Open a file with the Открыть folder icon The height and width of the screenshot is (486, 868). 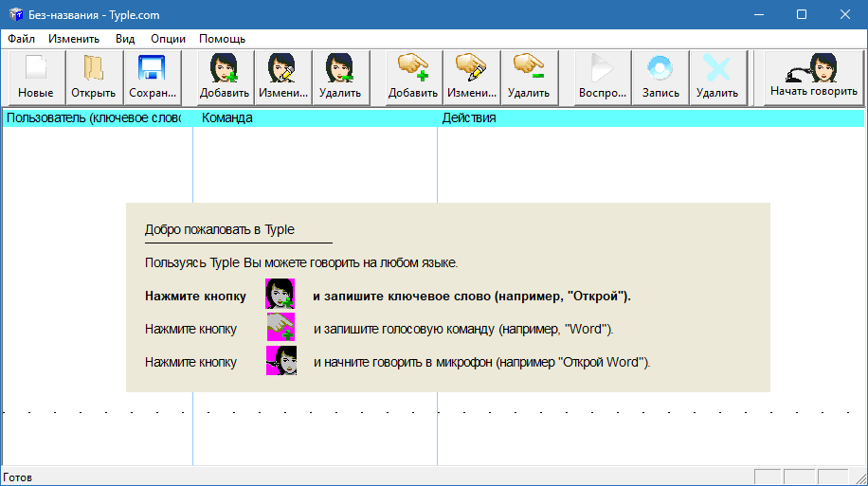pos(94,78)
